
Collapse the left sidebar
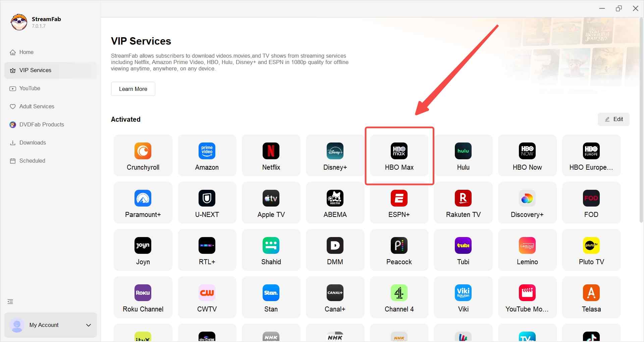(10, 301)
